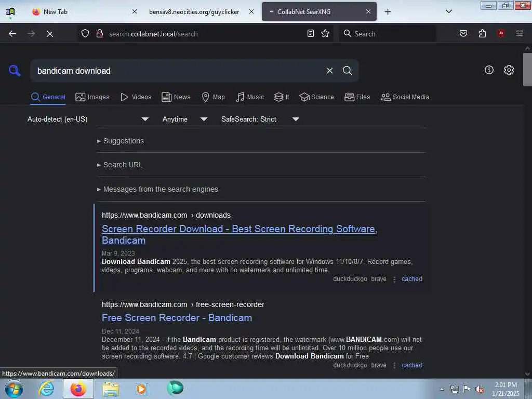
Task: List all tabs with the chevron button
Action: click(448, 11)
